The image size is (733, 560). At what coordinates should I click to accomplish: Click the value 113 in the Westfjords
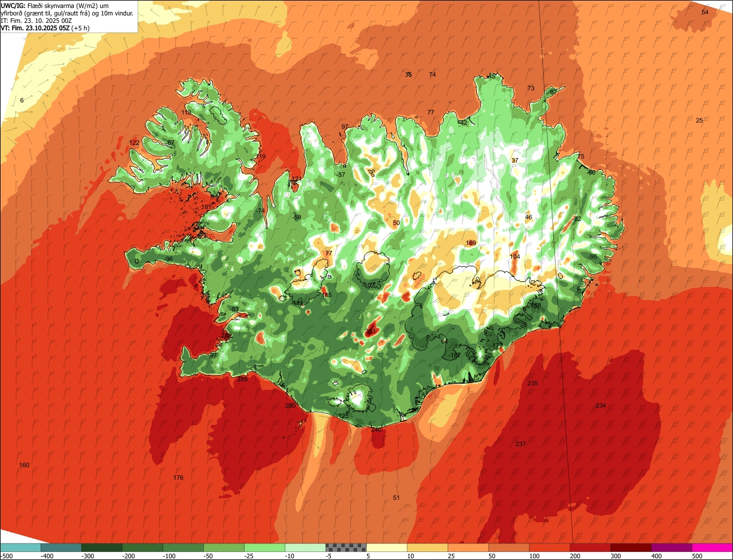[x=187, y=112]
